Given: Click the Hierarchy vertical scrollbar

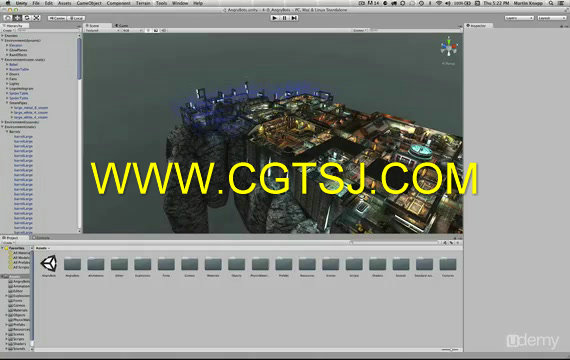Looking at the screenshot, I should pos(79,58).
